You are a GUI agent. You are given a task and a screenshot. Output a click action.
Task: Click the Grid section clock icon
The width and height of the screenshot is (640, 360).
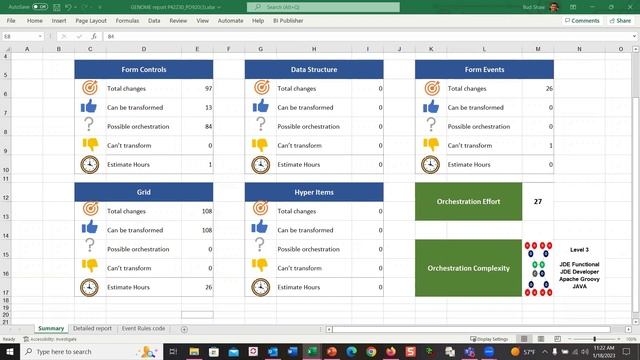tap(89, 287)
